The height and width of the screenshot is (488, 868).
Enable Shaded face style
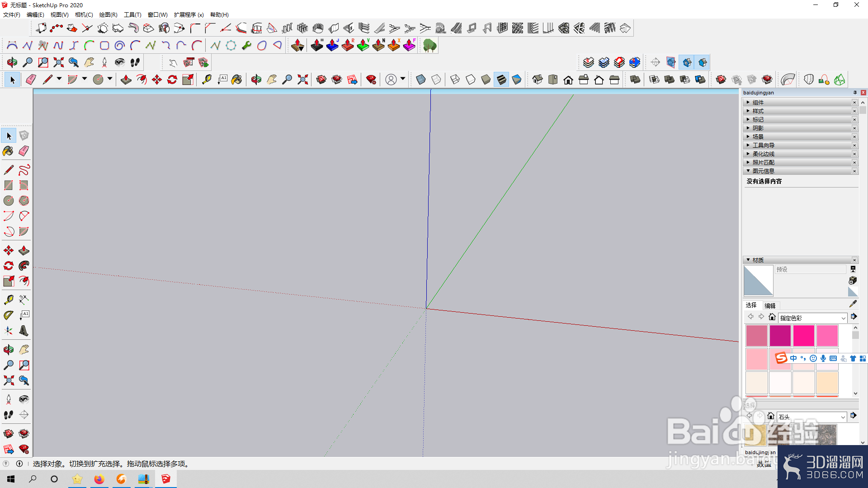(x=486, y=80)
